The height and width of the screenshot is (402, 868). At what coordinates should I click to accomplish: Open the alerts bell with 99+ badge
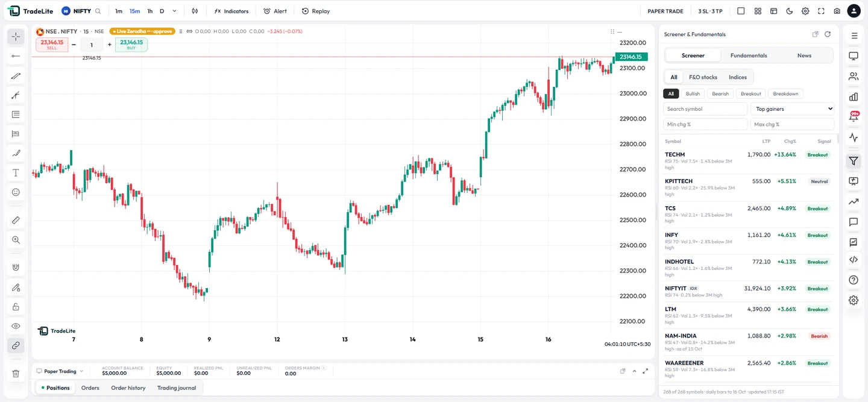click(854, 116)
